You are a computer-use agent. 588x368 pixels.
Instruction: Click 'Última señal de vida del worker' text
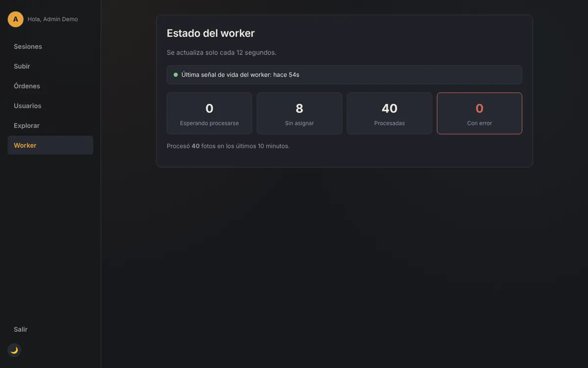(240, 75)
